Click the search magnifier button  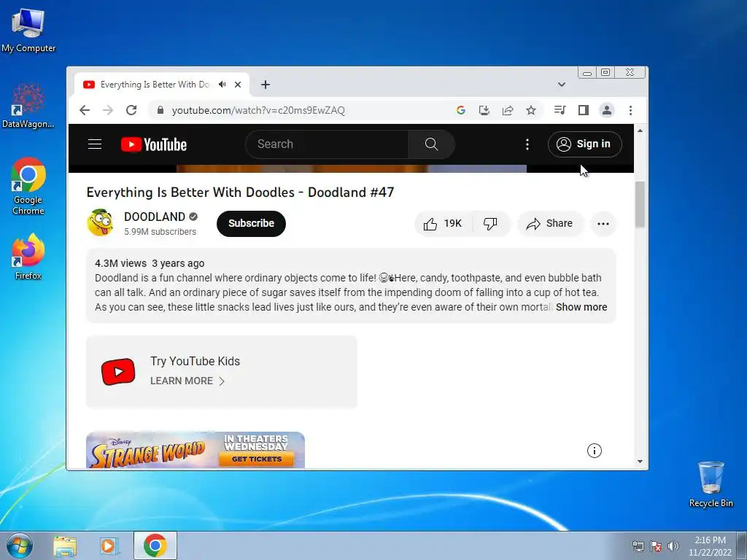[x=431, y=144]
